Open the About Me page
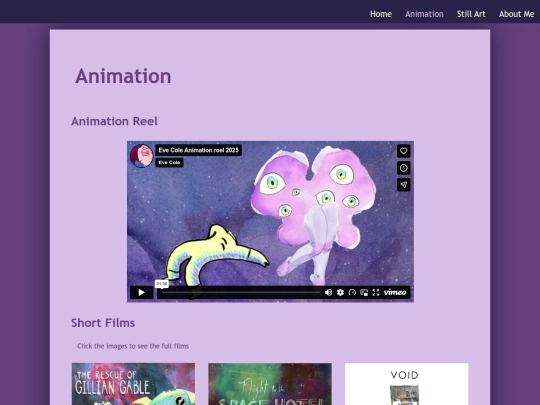This screenshot has height=405, width=540. pos(517,14)
